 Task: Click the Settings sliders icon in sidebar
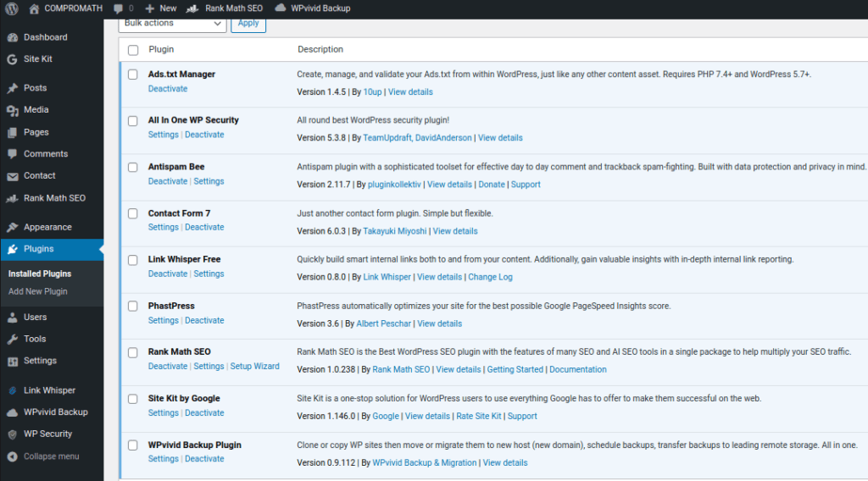(x=12, y=361)
